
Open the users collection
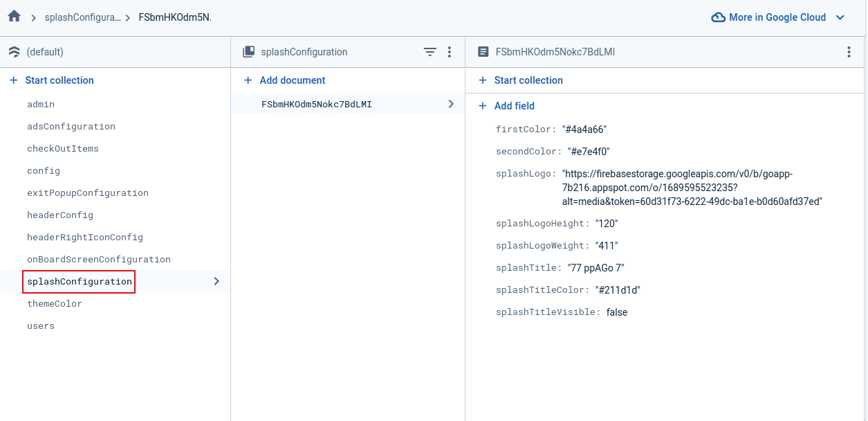(x=41, y=325)
